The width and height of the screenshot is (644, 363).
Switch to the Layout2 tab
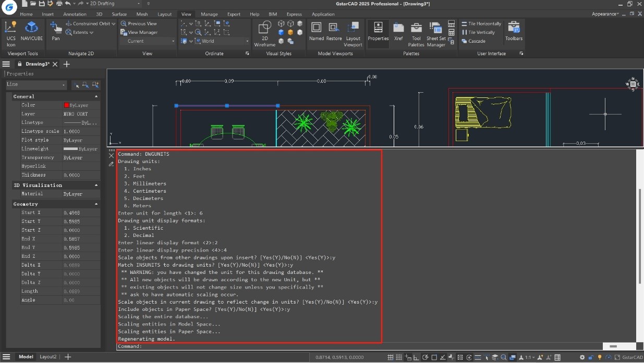[x=48, y=357]
